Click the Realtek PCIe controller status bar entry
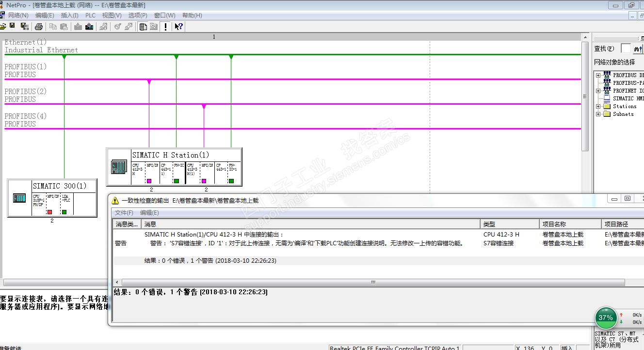The height and width of the screenshot is (350, 644). (395, 348)
